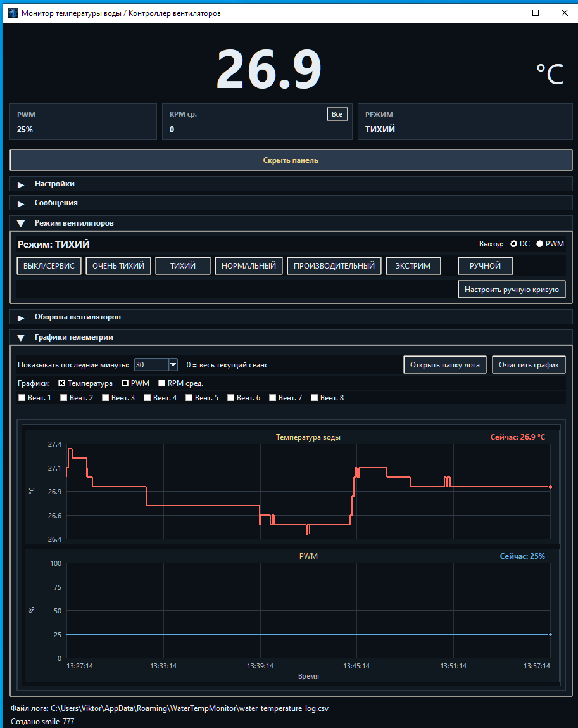The width and height of the screenshot is (578, 728).
Task: Expand the Обороты вентиляторов section
Action: click(291, 317)
